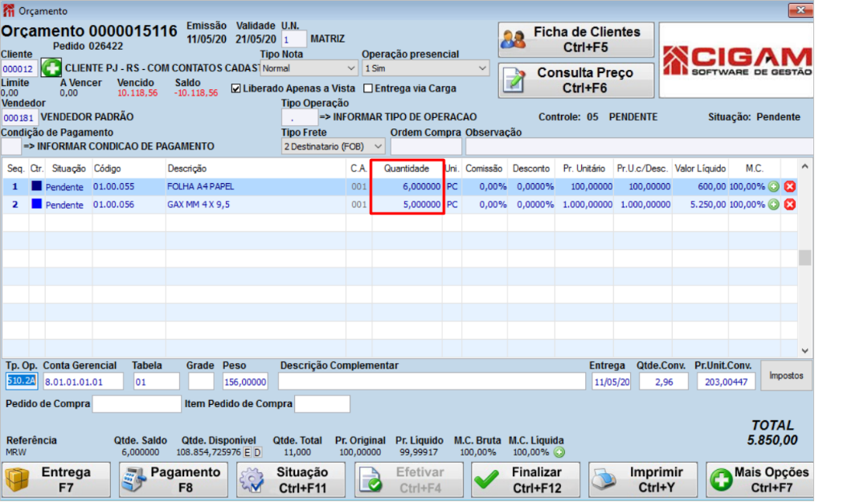
Task: Click the Entrega date field
Action: (611, 382)
